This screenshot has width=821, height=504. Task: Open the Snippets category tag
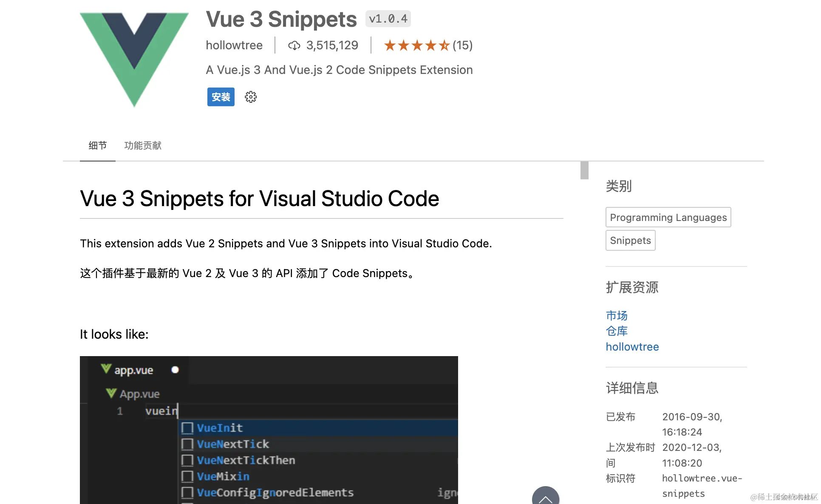pyautogui.click(x=631, y=240)
